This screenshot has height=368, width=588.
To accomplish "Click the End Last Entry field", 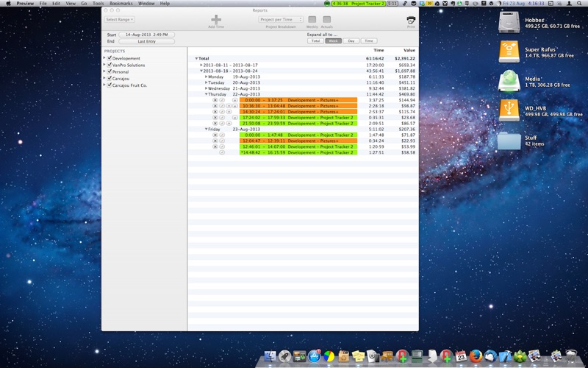I will [146, 41].
